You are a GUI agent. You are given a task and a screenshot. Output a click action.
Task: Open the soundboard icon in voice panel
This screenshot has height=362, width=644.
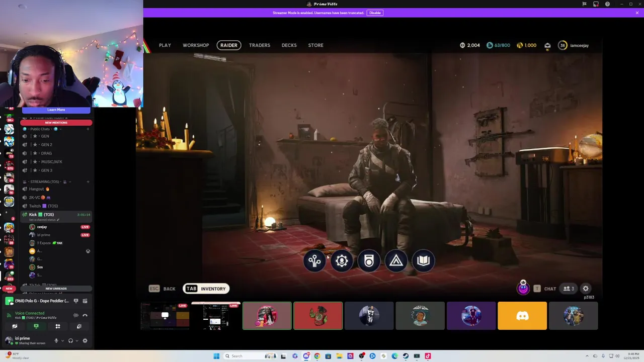point(79,326)
